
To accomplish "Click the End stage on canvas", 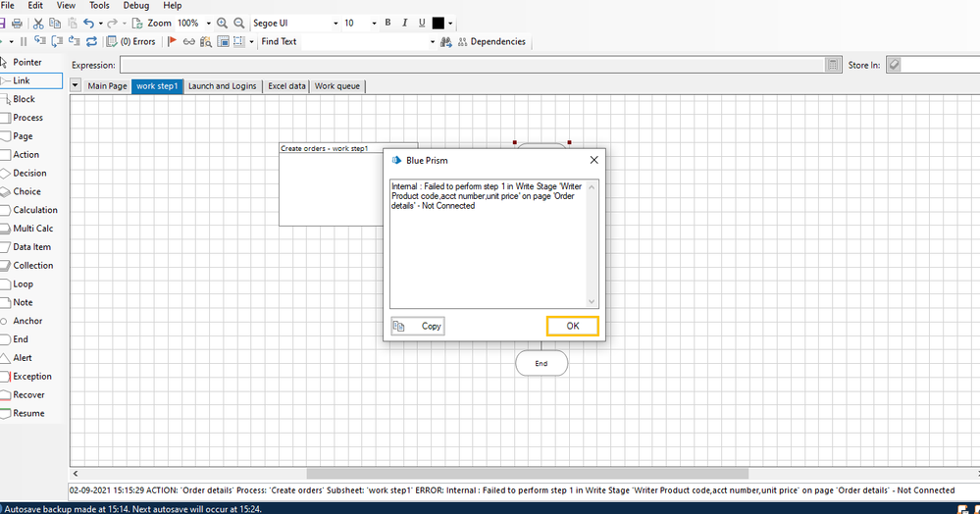I will tap(542, 363).
